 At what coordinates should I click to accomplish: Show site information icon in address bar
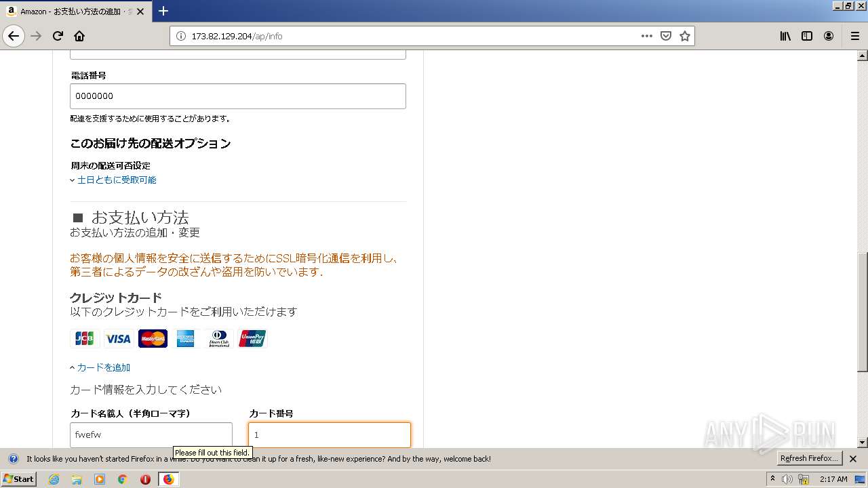[181, 36]
